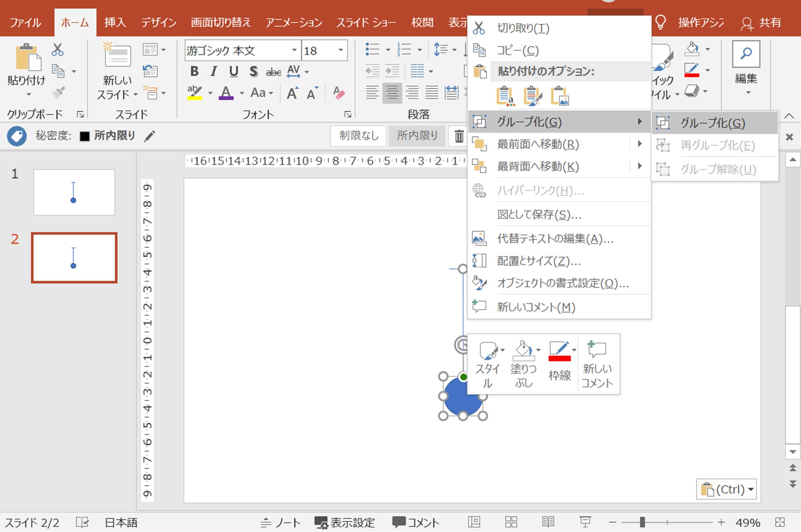Click the Cut scissors icon in ribbon

pos(57,50)
